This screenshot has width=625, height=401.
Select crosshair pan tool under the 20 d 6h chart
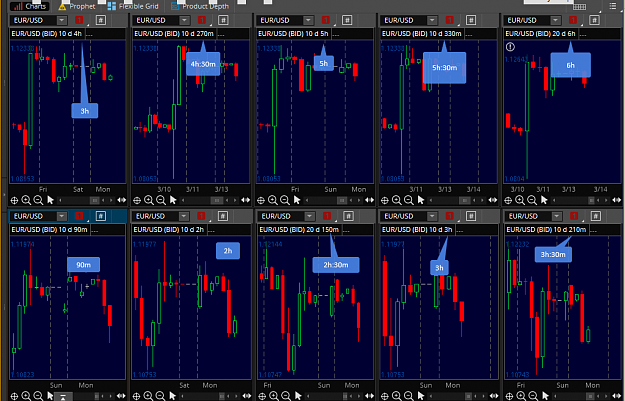coord(508,200)
